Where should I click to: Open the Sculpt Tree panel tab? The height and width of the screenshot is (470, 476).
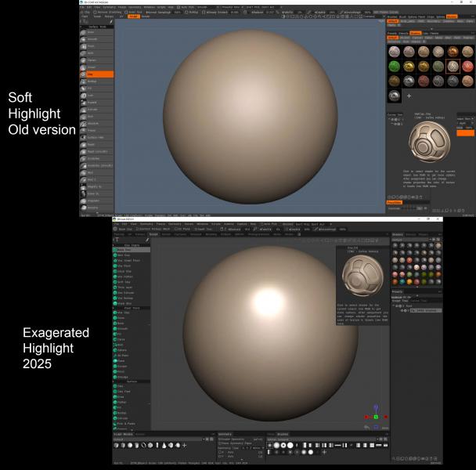pos(401,299)
